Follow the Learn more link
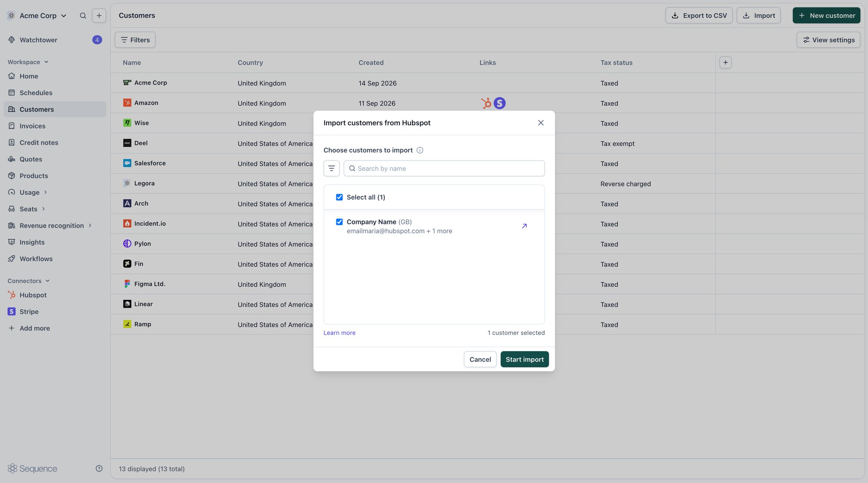868x483 pixels. [x=339, y=333]
